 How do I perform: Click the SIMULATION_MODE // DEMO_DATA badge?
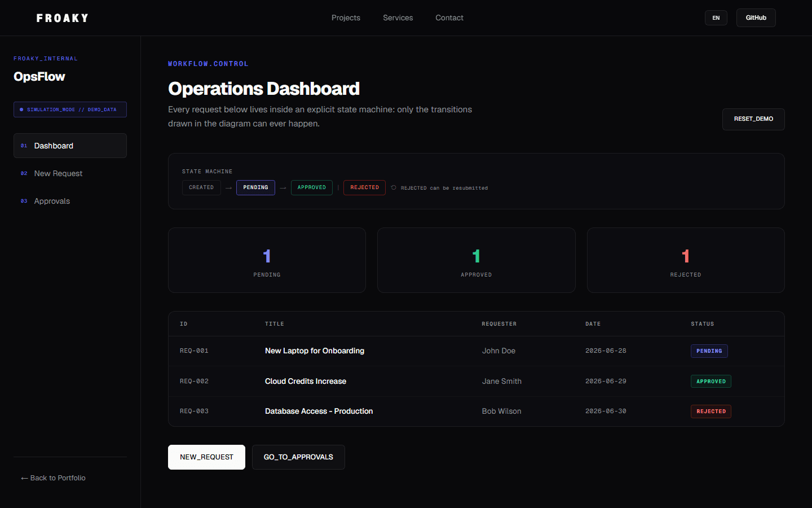70,110
